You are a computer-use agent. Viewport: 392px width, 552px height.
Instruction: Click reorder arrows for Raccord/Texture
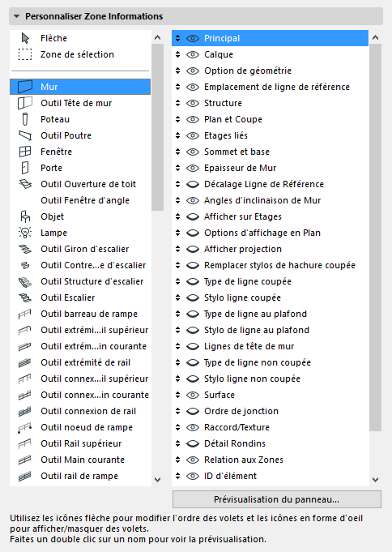click(x=177, y=427)
